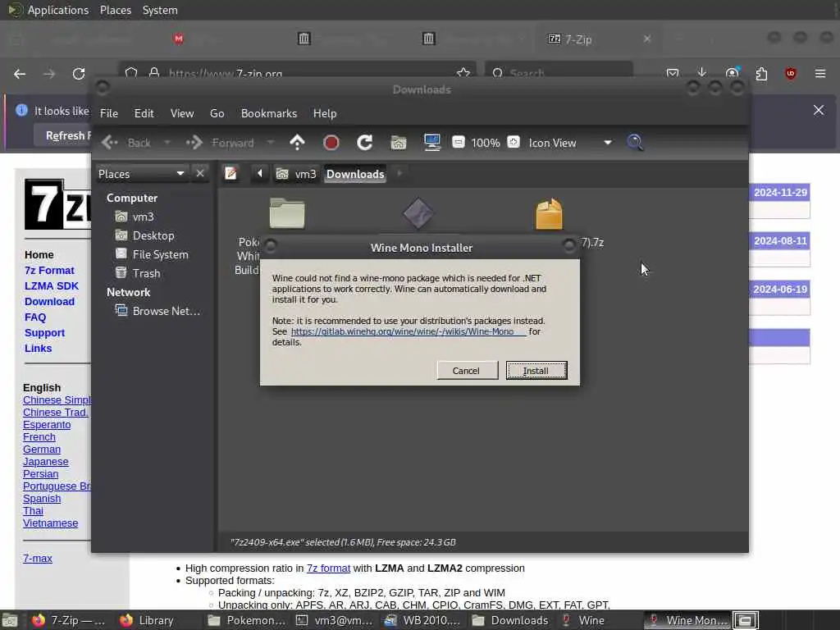Viewport: 840px width, 630px height.
Task: Open Help menu in file manager
Action: click(325, 113)
